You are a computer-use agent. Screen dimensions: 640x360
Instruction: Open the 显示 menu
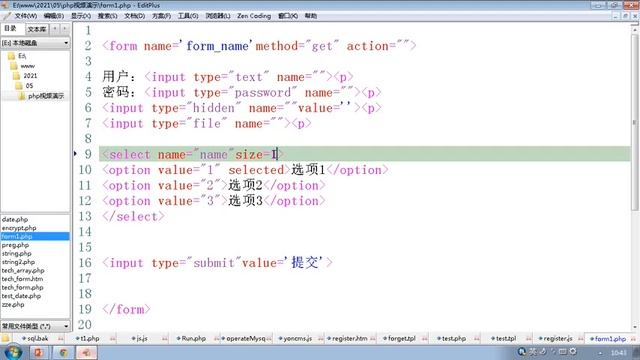(81, 16)
